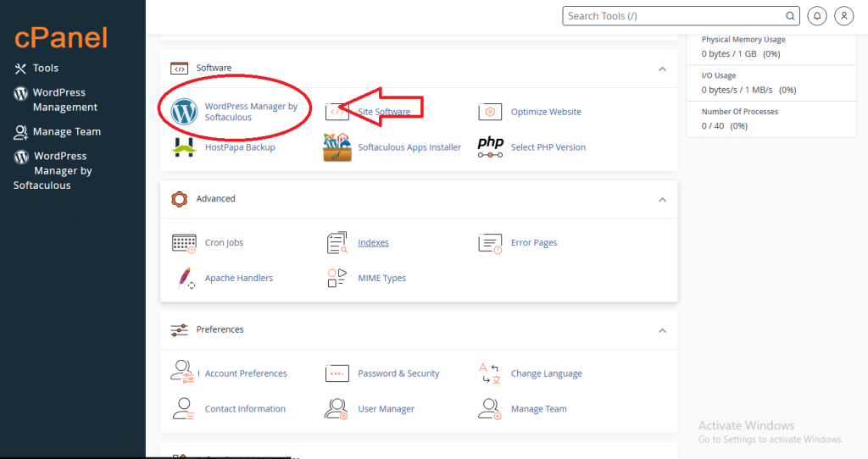The width and height of the screenshot is (868, 459).
Task: Open Tools in the sidebar
Action: [36, 68]
